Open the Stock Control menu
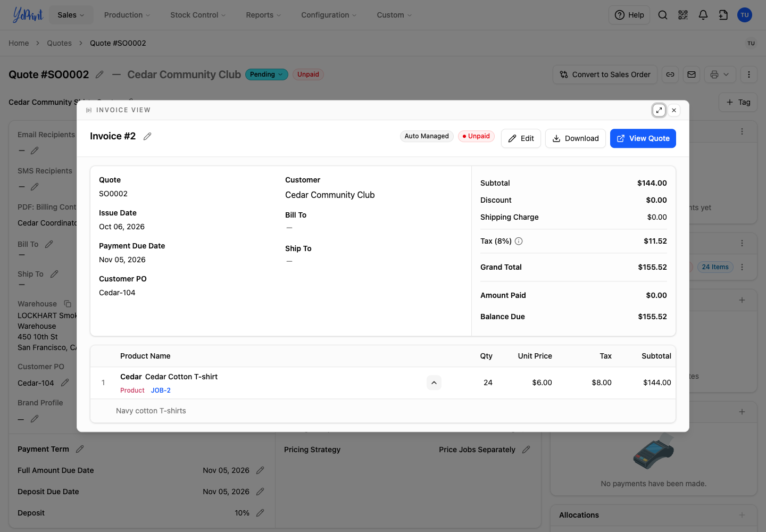This screenshot has width=766, height=532. pyautogui.click(x=198, y=15)
